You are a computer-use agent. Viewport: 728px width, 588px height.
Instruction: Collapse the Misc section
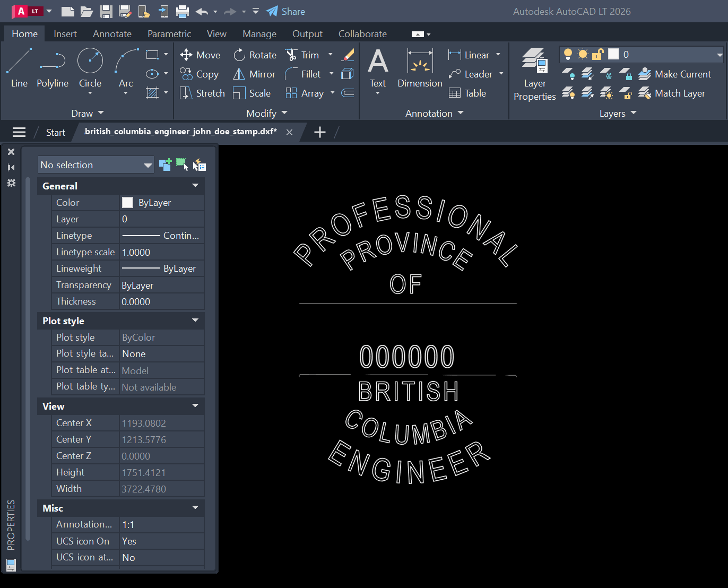[x=195, y=508]
